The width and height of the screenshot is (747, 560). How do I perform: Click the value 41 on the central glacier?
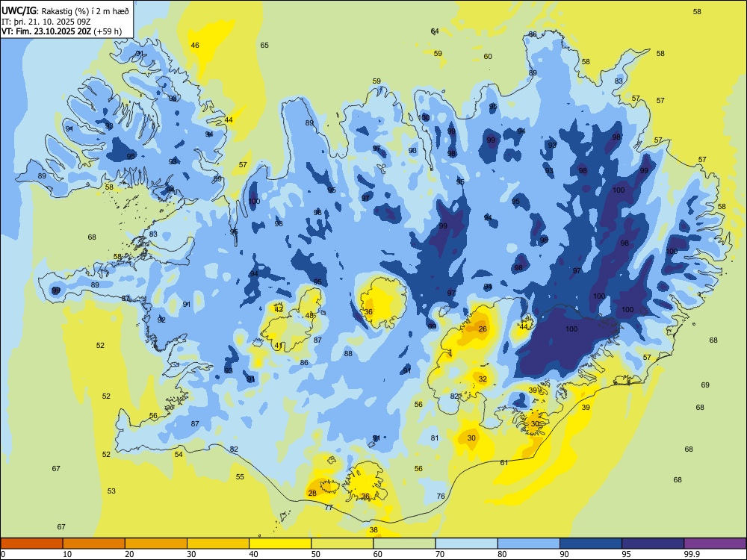click(279, 346)
